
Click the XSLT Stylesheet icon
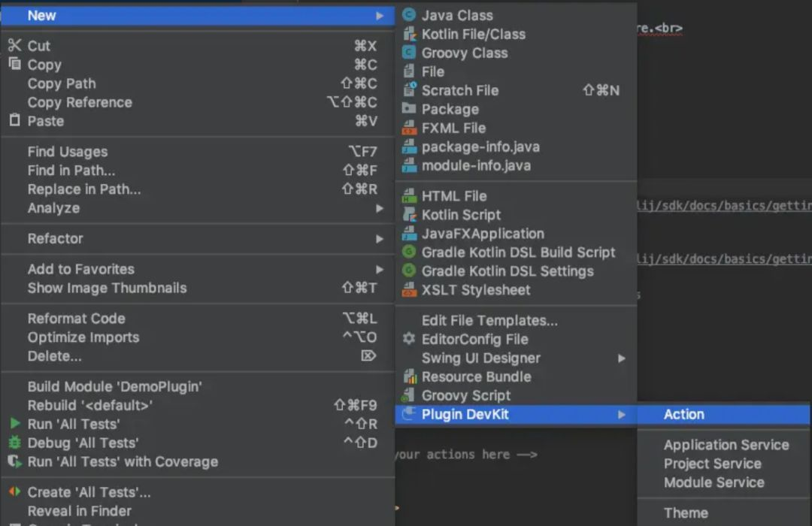[409, 289]
